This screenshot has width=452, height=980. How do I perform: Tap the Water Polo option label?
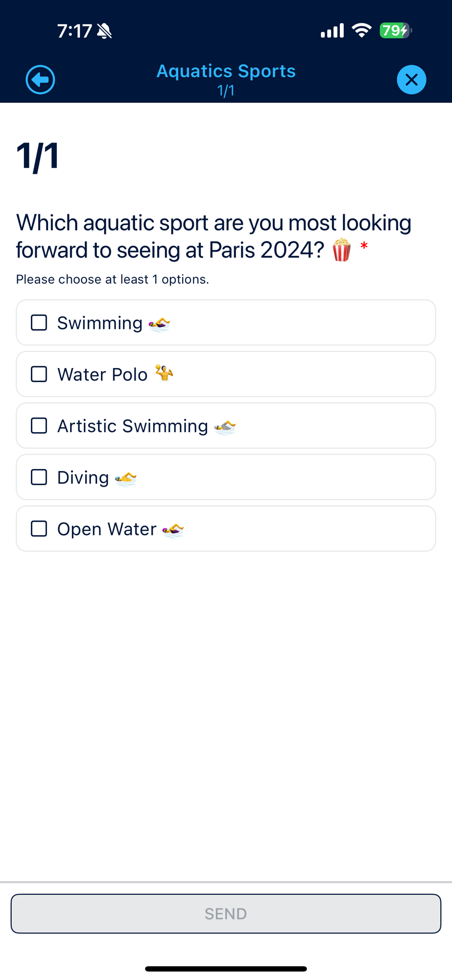click(102, 374)
